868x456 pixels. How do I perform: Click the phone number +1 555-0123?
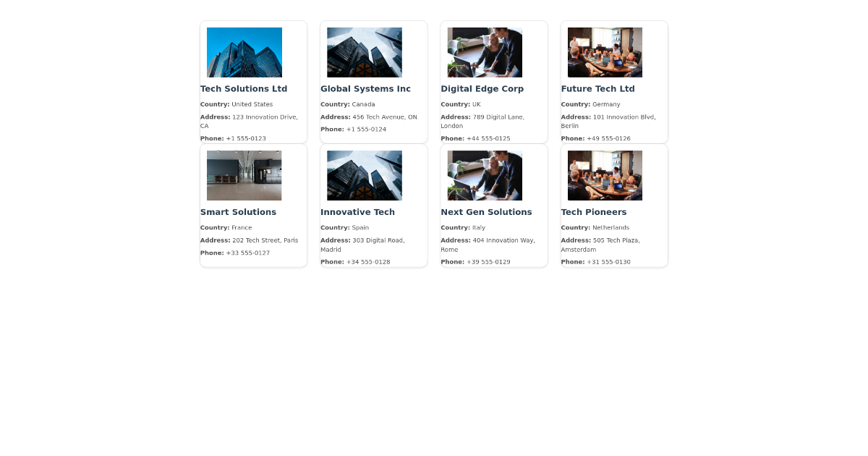tap(246, 138)
